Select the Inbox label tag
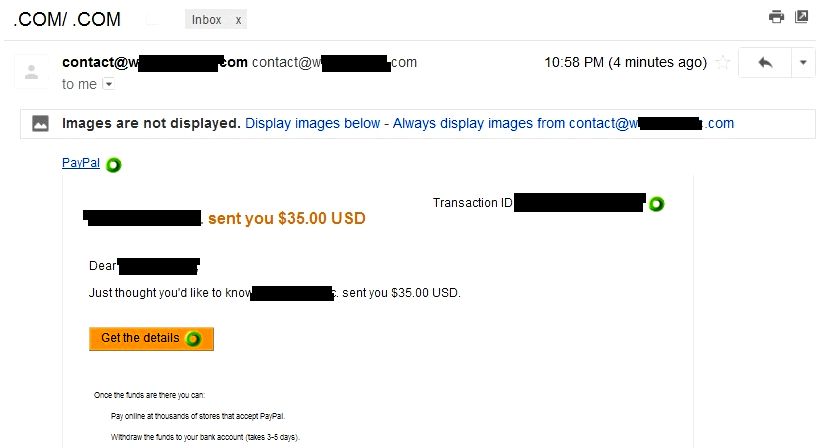 207,20
